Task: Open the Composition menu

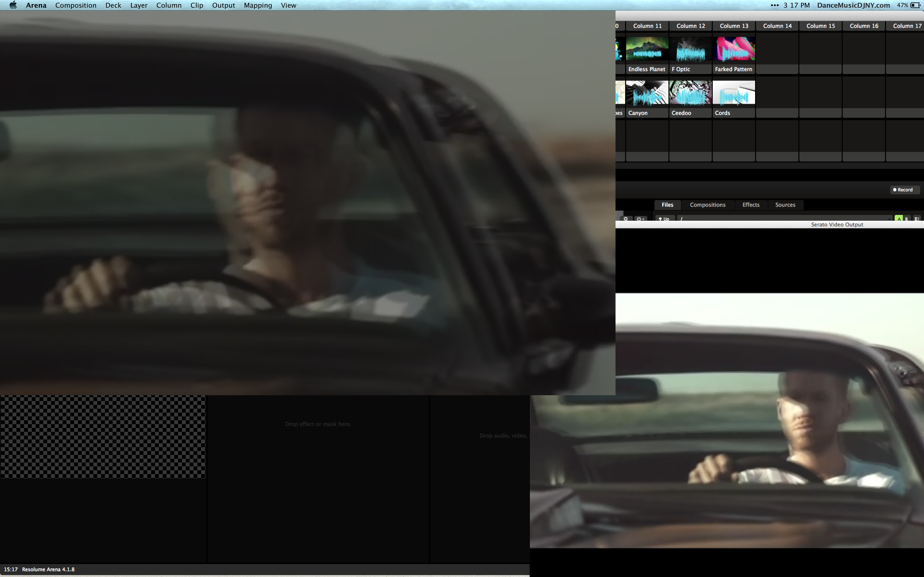Action: point(76,5)
